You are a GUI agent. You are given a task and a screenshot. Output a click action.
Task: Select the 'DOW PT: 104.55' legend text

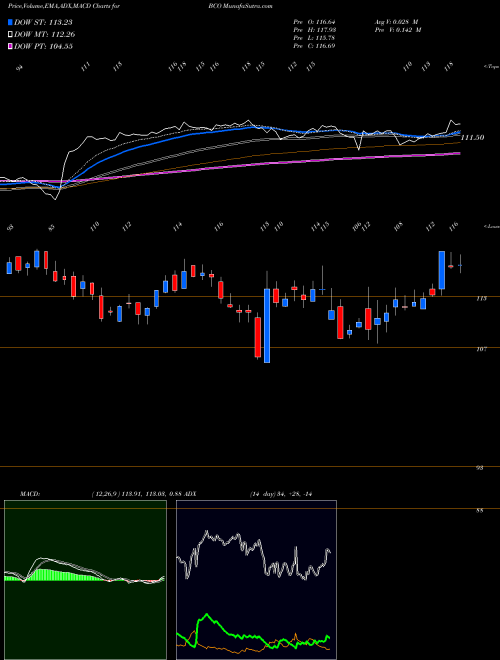click(44, 46)
